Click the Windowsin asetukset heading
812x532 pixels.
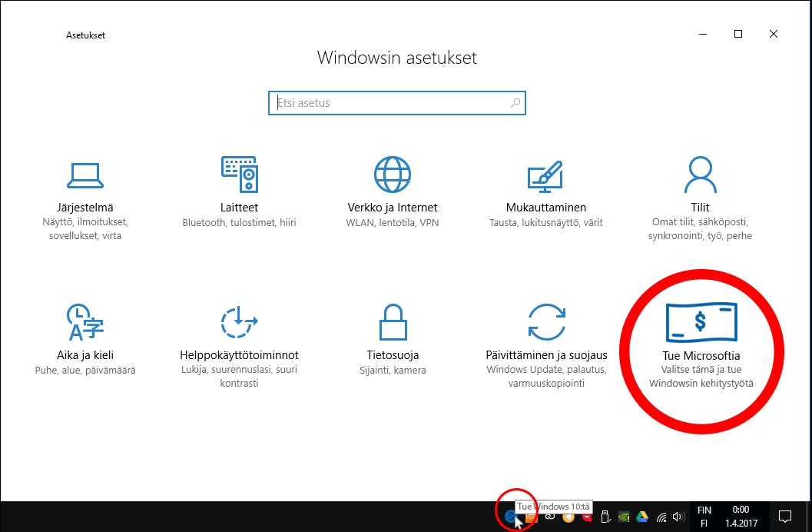click(x=396, y=58)
